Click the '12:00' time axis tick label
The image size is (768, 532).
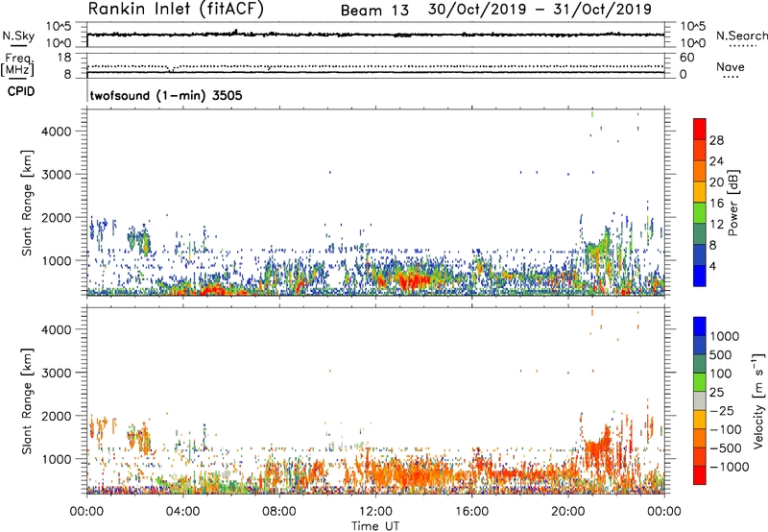pos(375,512)
